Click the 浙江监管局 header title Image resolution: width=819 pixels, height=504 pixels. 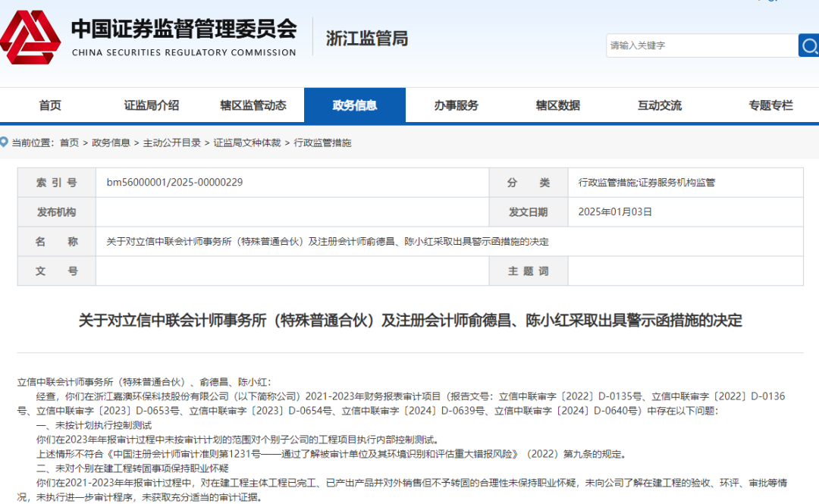click(x=367, y=39)
